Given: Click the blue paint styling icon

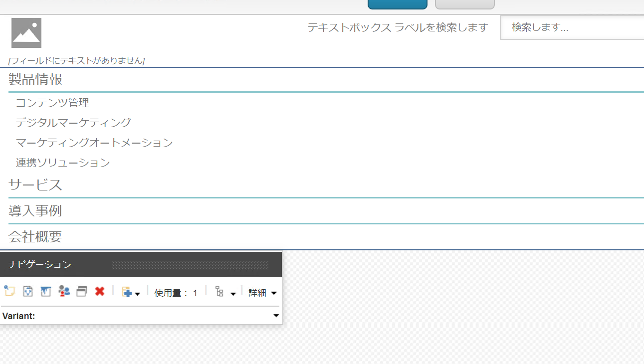Looking at the screenshot, I should (46, 292).
